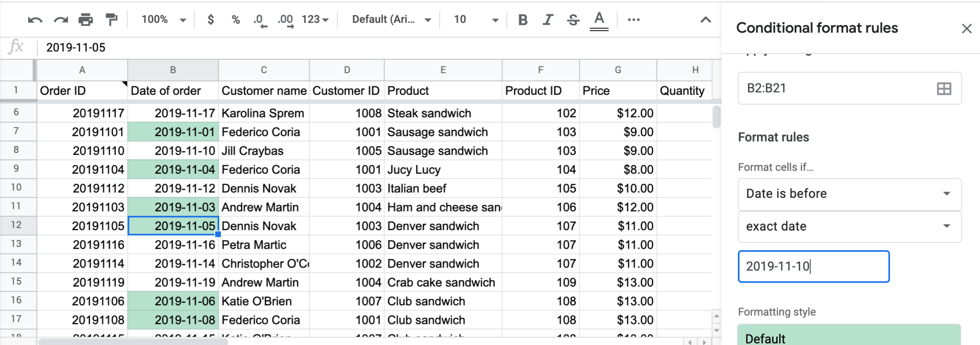Click the Decrease decimal places icon
This screenshot has width=980, height=345.
(260, 20)
